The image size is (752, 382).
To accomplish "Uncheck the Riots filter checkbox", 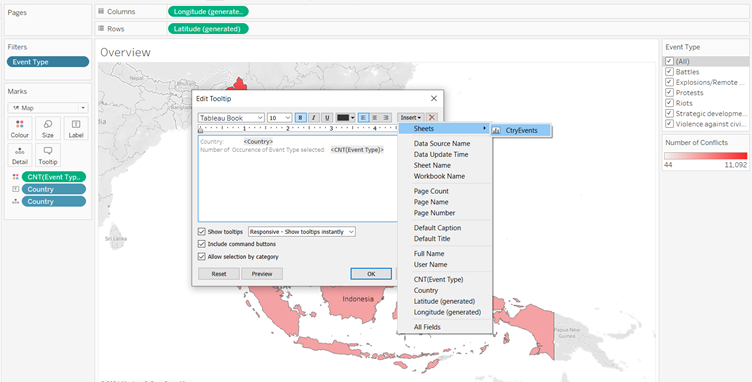I will point(670,103).
